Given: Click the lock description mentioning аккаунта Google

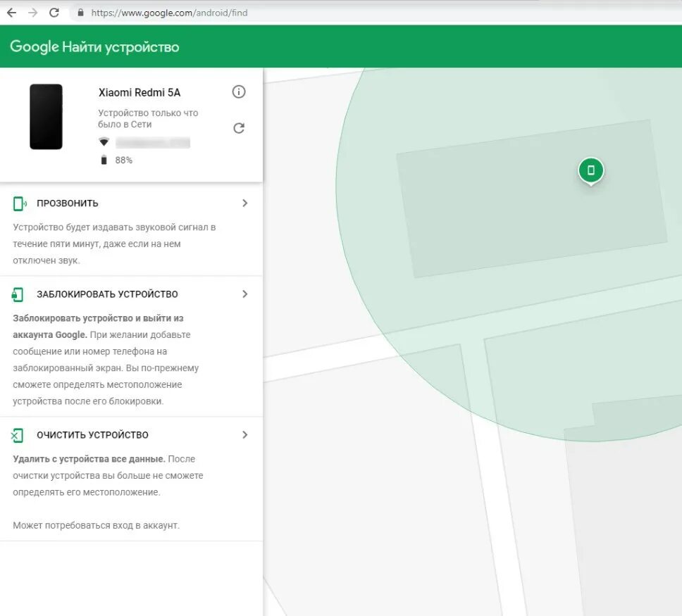Looking at the screenshot, I should pyautogui.click(x=106, y=360).
